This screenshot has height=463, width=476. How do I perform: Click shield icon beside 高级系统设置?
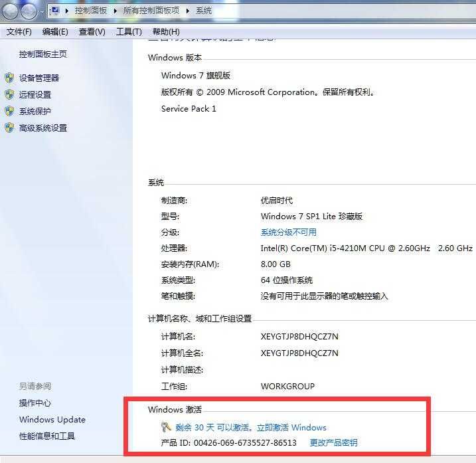pos(9,128)
